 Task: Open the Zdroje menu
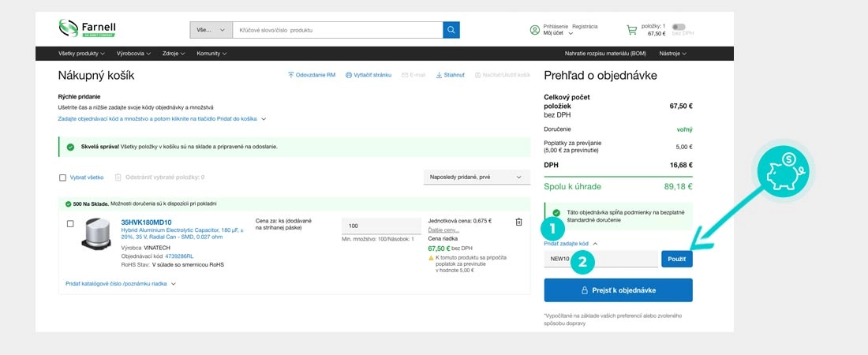(x=174, y=54)
